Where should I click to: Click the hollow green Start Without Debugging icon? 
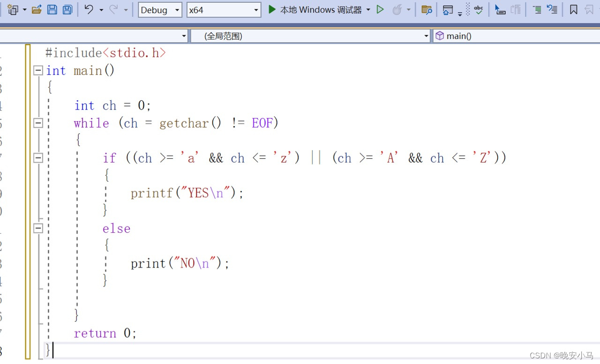pos(380,9)
